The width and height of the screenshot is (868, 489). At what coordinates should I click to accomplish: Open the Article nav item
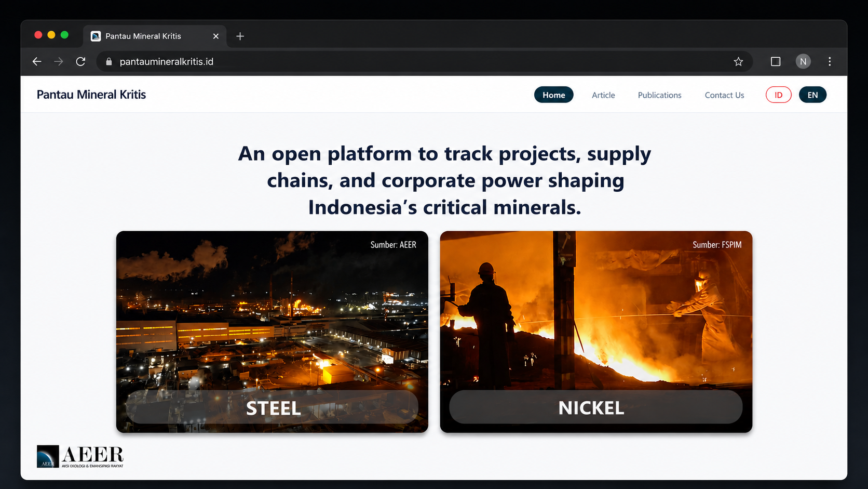click(x=603, y=95)
